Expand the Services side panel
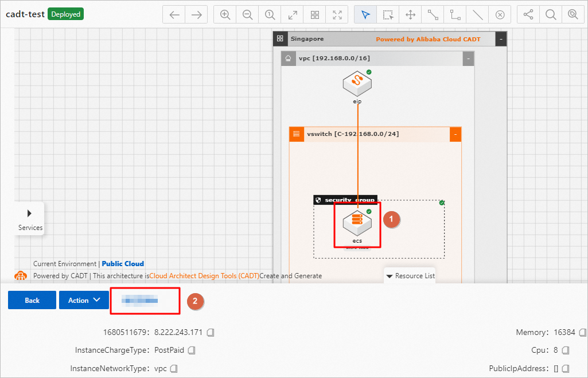The height and width of the screenshot is (378, 588). pyautogui.click(x=30, y=219)
